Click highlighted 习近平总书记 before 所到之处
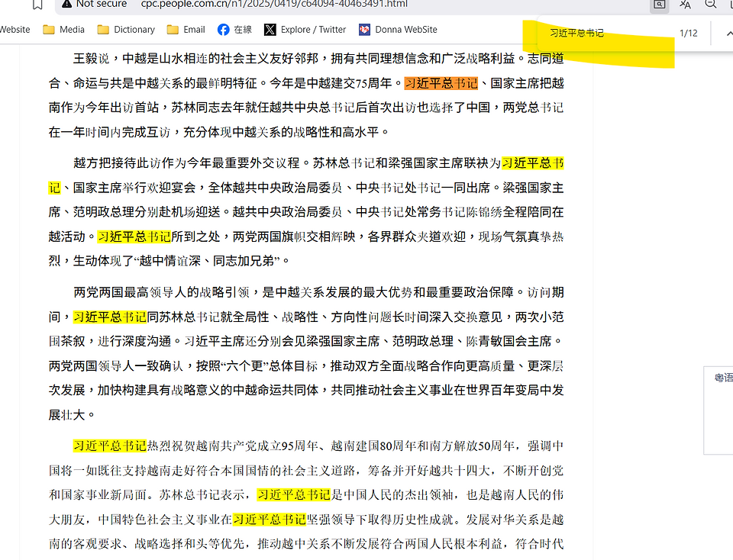Viewport: 733px width, 560px height. [x=134, y=237]
